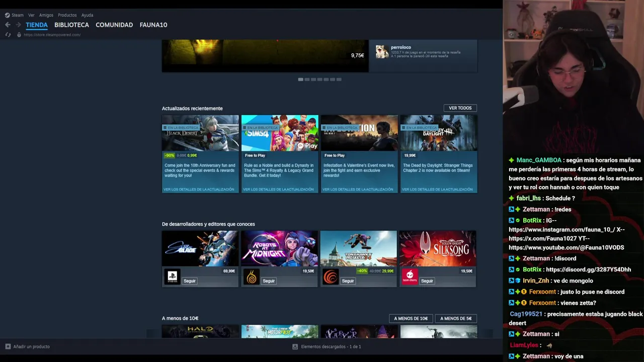Click the discord.gg link in stream chat
Image resolution: width=644 pixels, height=362 pixels.
[588, 269]
